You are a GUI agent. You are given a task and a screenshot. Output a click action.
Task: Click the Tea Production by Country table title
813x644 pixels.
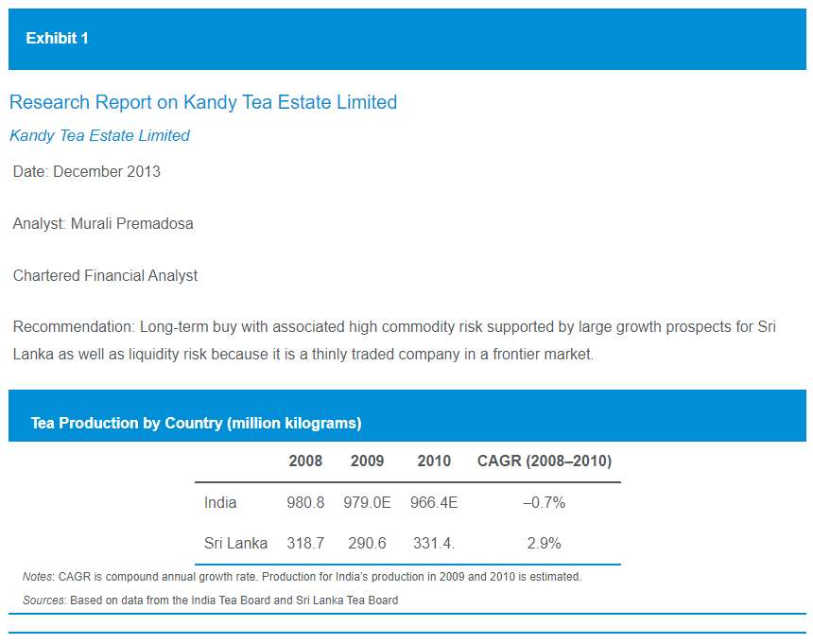[196, 423]
